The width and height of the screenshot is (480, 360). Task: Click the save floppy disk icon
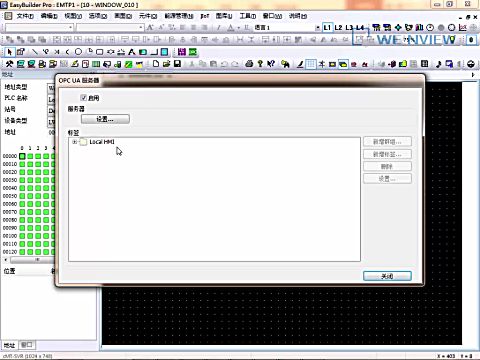point(177,64)
